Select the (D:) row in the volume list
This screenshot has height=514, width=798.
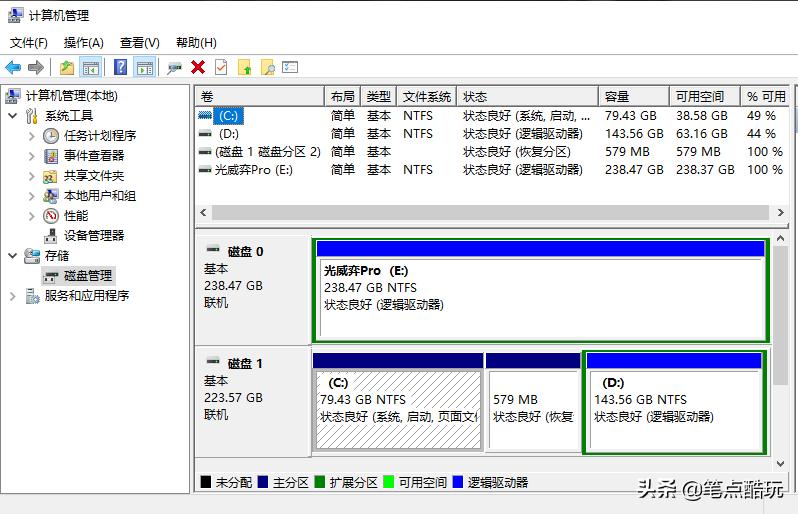492,134
